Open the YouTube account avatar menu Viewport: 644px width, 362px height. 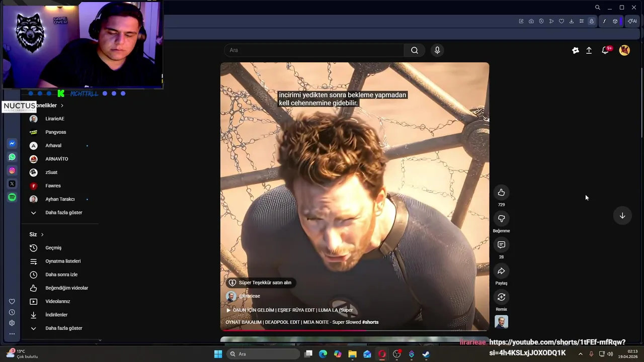click(x=624, y=50)
